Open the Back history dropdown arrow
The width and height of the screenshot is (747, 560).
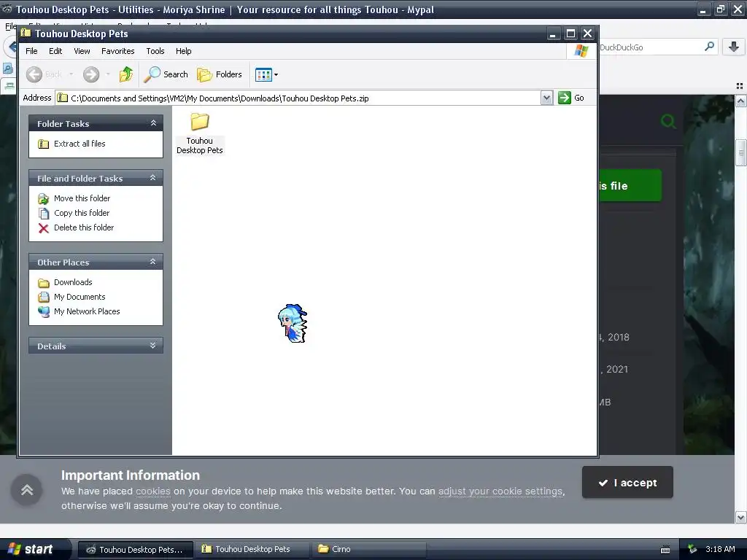click(x=71, y=74)
